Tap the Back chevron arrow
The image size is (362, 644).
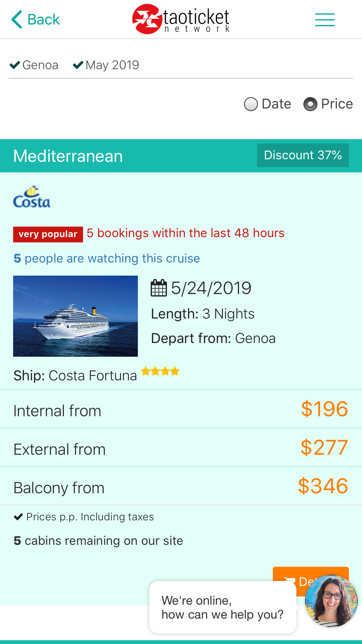17,20
